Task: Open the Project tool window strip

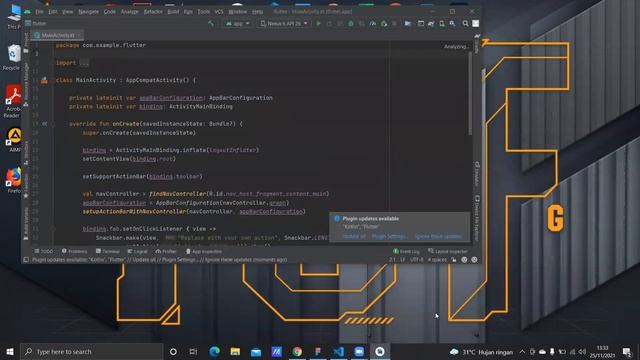Action: tap(26, 44)
